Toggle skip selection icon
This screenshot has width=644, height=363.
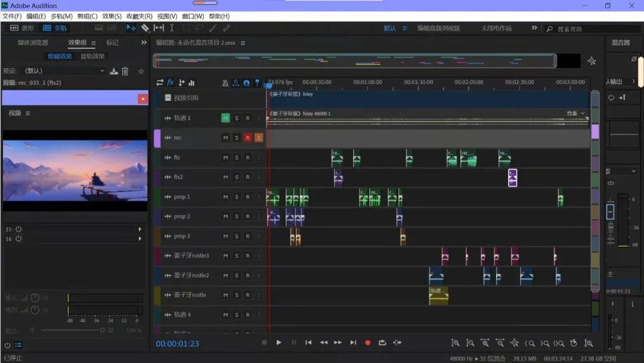coord(397,343)
